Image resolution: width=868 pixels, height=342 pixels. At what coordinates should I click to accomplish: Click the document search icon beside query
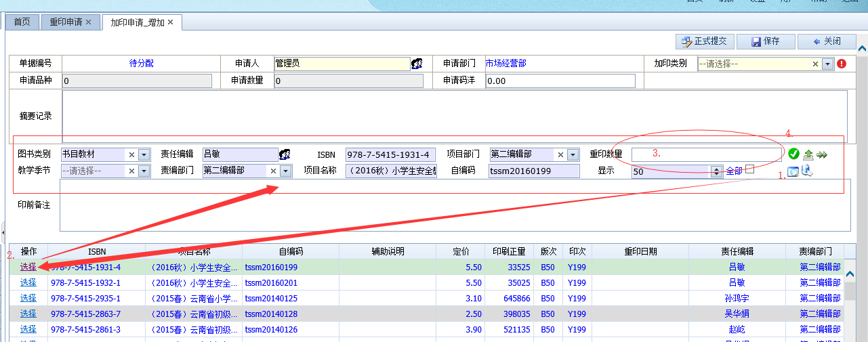pos(806,171)
